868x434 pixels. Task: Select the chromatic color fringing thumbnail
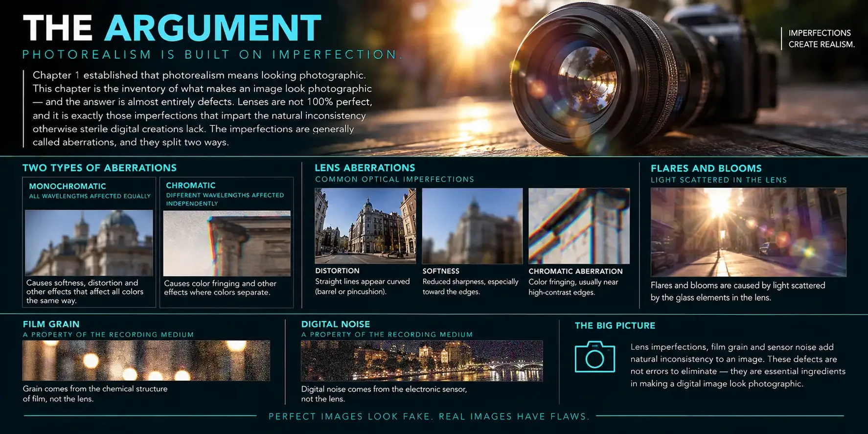coord(227,244)
